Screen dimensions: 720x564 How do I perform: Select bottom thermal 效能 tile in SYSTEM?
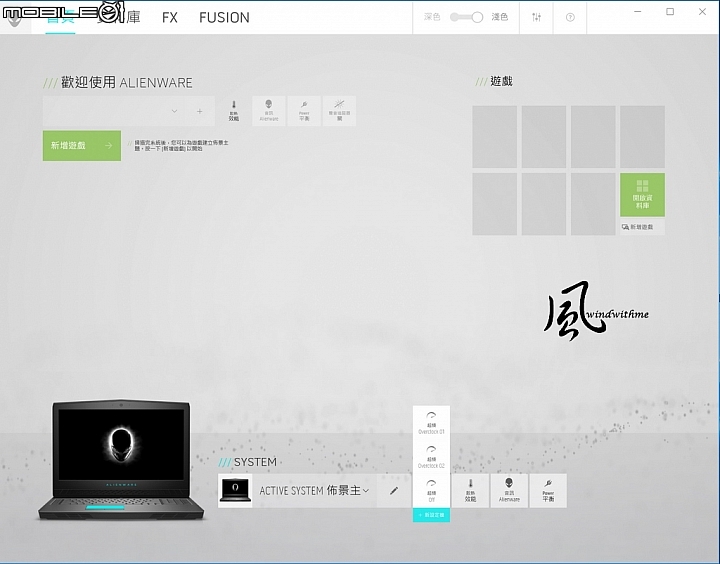point(470,491)
